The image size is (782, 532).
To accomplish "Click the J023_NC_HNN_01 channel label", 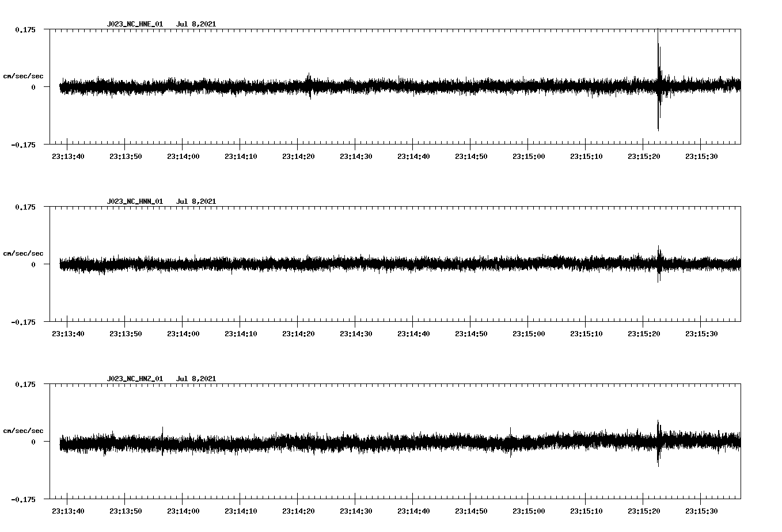I will (134, 201).
